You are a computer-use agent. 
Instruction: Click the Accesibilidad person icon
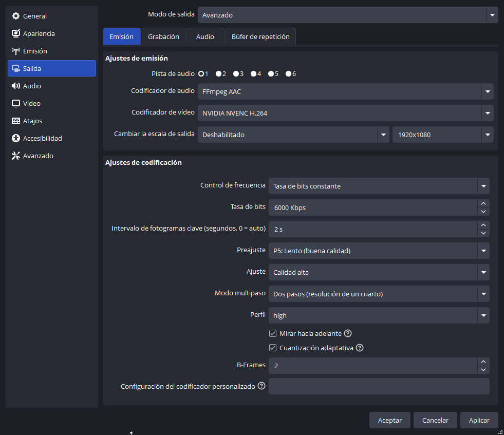click(x=16, y=138)
